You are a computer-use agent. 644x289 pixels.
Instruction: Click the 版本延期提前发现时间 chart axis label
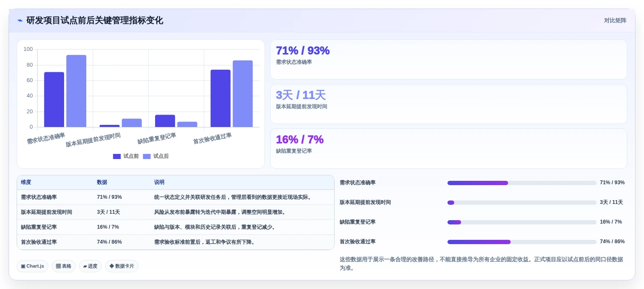[x=93, y=140]
